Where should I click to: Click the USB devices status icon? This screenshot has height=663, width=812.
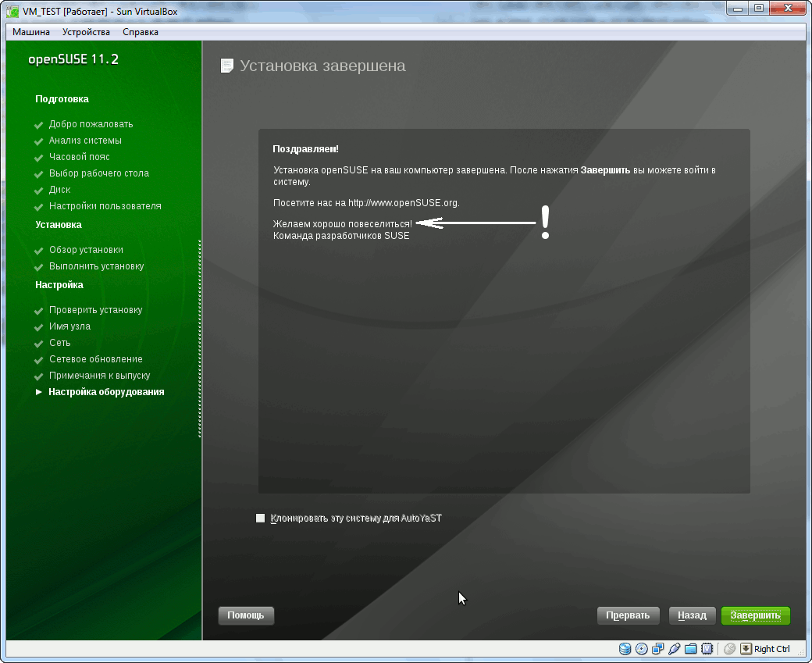point(675,649)
